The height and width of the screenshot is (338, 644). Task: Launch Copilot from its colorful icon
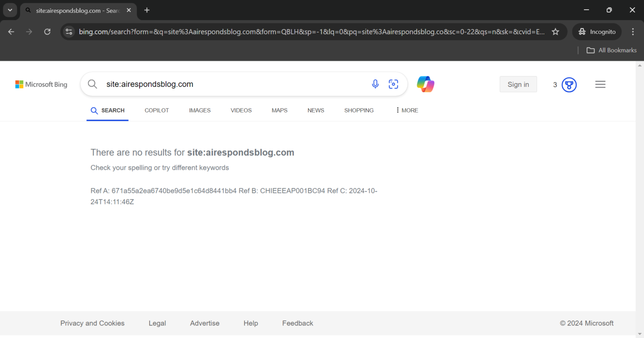click(x=426, y=84)
